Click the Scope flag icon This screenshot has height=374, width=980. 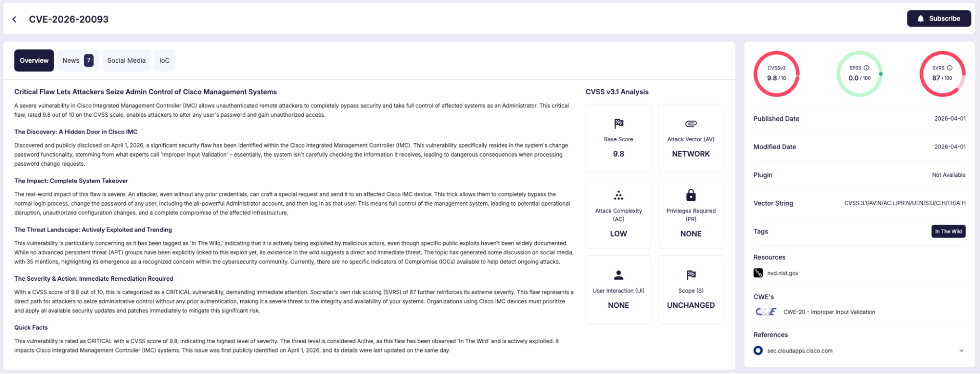(691, 275)
